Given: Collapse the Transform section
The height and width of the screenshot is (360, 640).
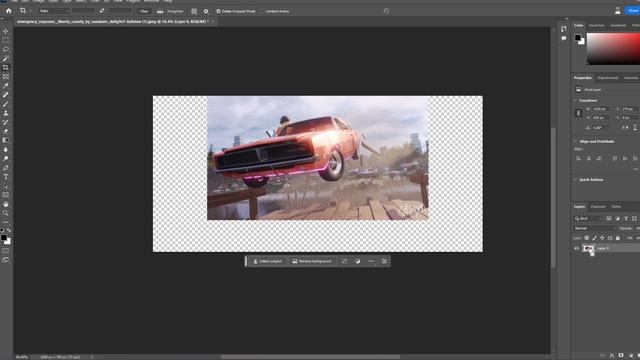Looking at the screenshot, I should tap(576, 100).
